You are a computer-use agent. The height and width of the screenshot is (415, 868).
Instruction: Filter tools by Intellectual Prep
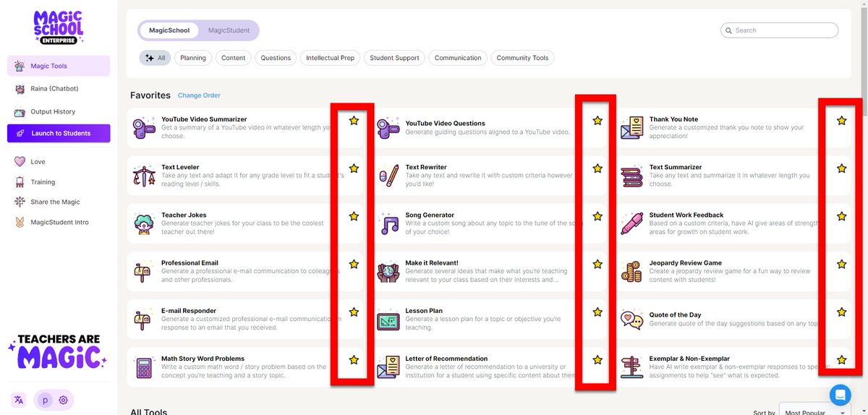(331, 58)
